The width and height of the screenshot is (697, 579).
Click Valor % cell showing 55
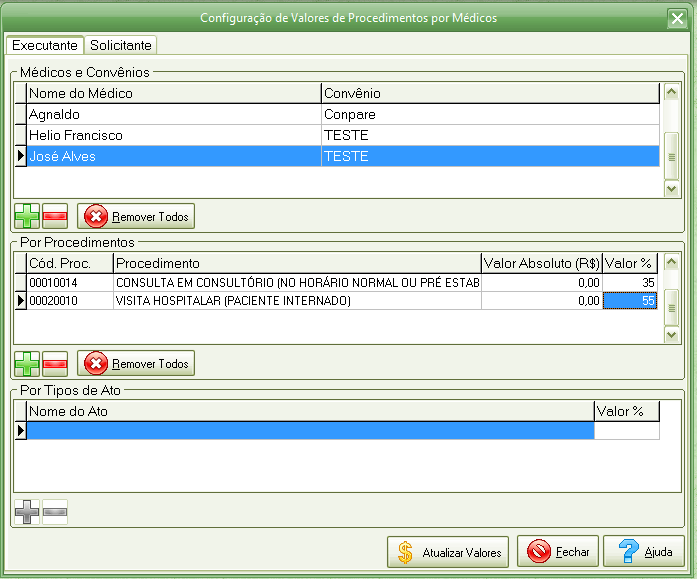click(630, 301)
